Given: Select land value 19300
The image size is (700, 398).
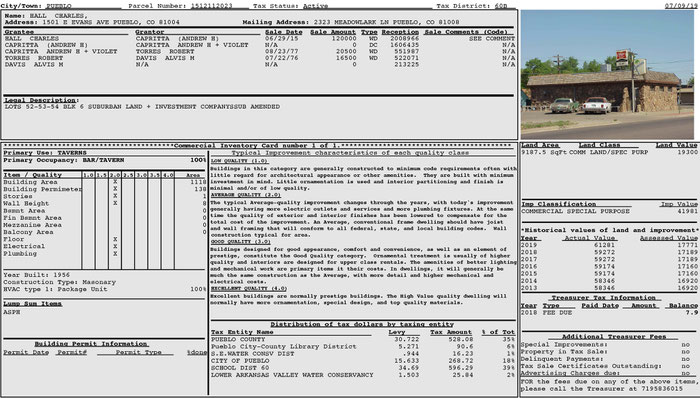Looking at the screenshot, I should [x=687, y=152].
